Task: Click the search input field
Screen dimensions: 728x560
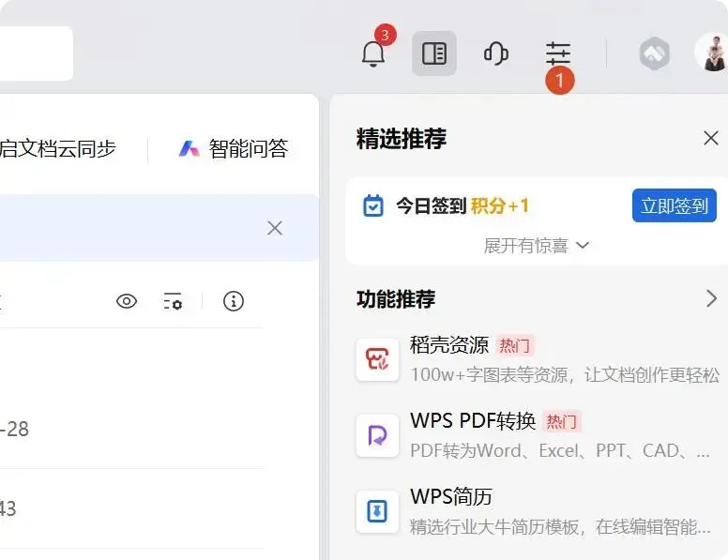Action: pos(37,53)
